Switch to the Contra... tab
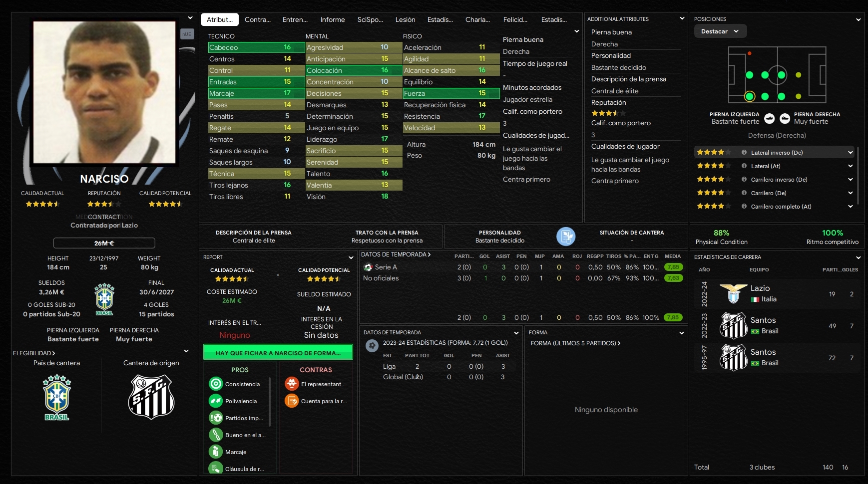Screen dimensions: 868x484 click(x=258, y=19)
